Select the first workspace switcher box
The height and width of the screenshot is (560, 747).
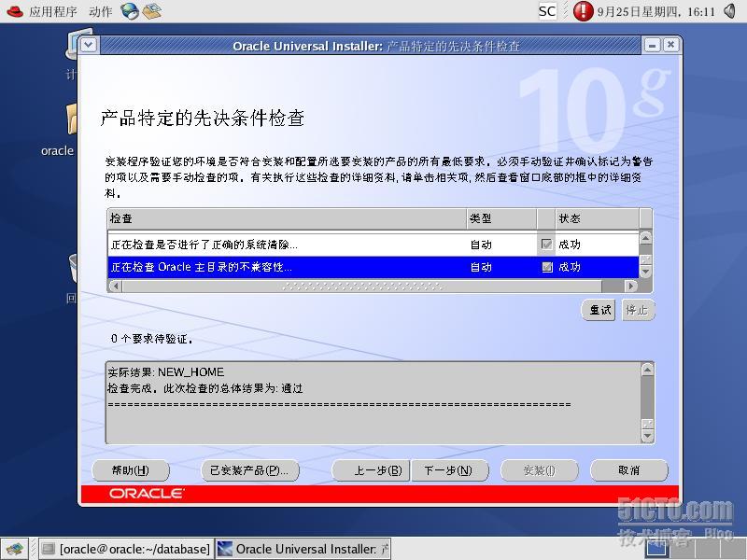point(657,549)
